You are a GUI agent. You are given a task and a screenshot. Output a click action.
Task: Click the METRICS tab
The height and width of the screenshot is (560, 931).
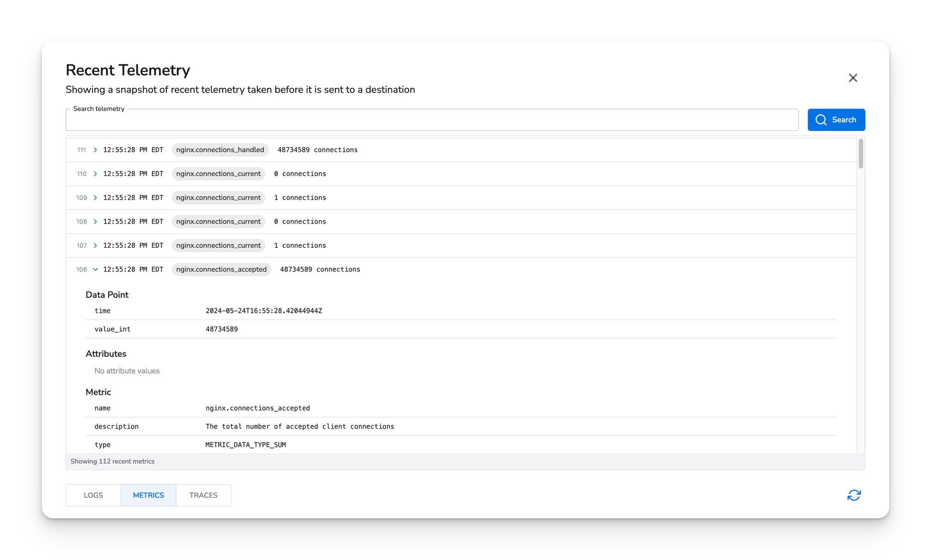coord(147,495)
